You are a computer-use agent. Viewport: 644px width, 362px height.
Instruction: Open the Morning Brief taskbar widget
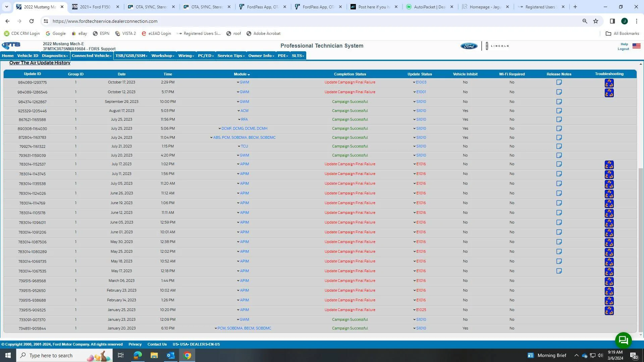pyautogui.click(x=547, y=356)
